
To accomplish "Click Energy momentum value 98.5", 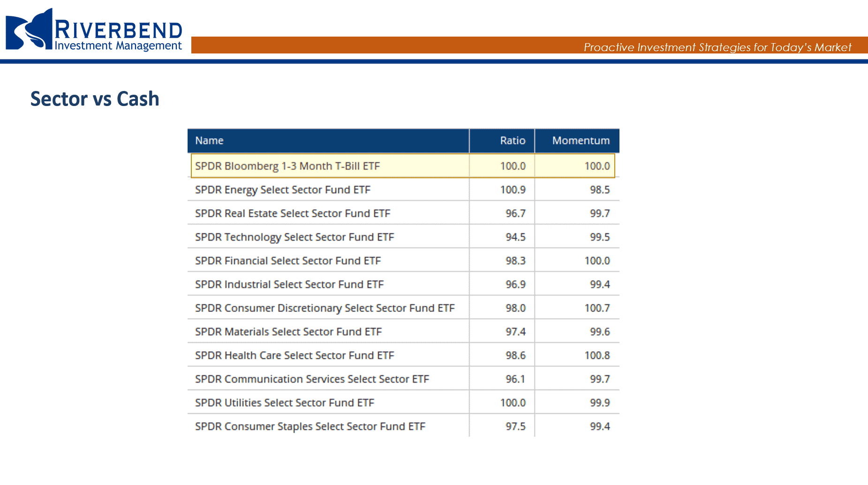I will click(600, 190).
